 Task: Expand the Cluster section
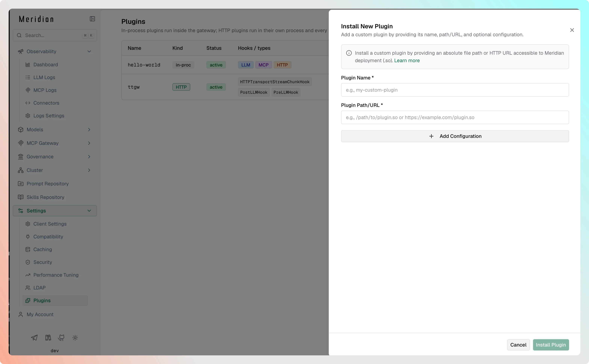89,170
